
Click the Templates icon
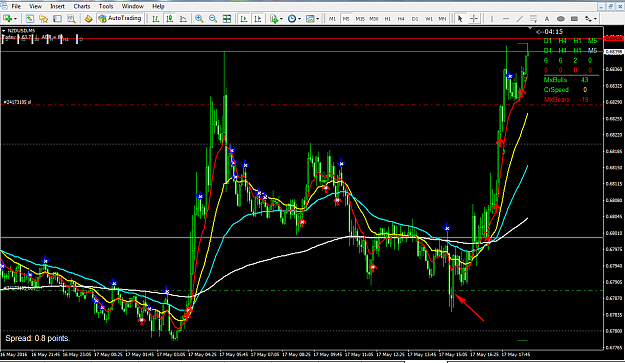pyautogui.click(x=310, y=19)
